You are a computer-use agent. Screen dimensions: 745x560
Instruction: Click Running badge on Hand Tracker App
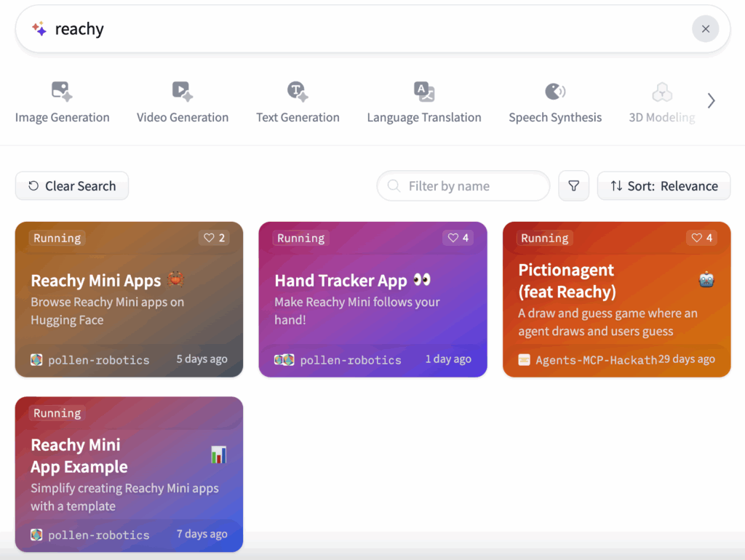[x=300, y=238]
